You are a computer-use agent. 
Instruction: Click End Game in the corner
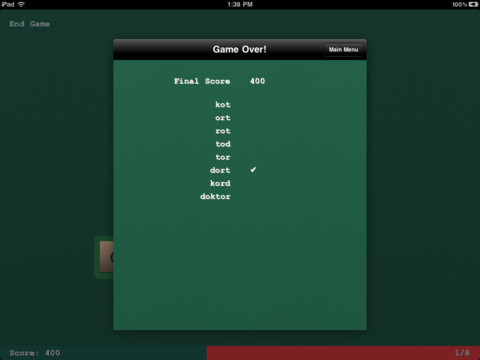point(30,24)
